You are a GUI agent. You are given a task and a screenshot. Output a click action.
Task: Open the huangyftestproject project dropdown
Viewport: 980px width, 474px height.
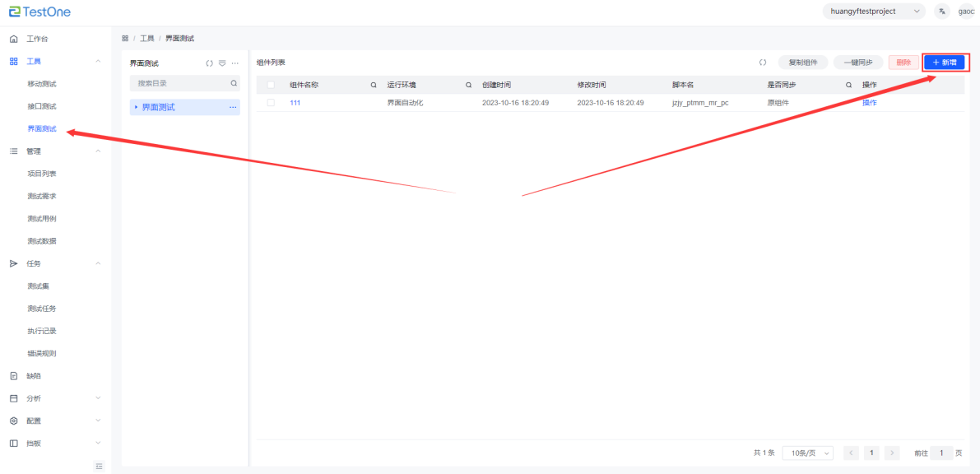873,12
